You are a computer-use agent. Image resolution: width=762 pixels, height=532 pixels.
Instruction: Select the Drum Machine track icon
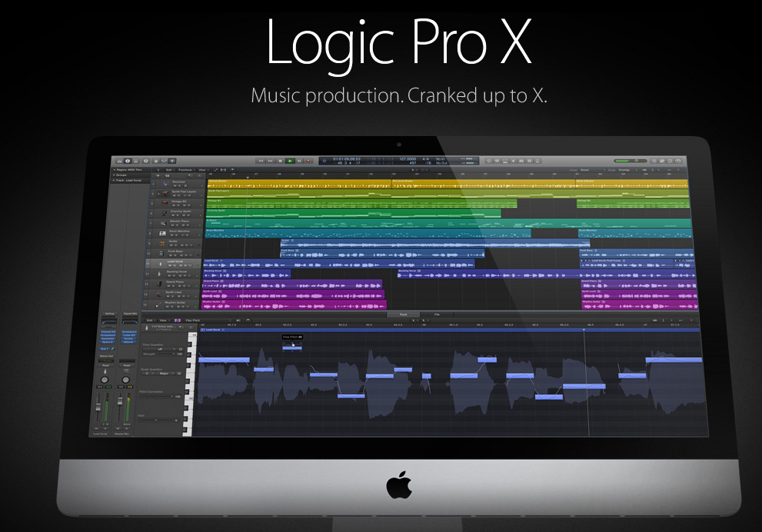(163, 234)
